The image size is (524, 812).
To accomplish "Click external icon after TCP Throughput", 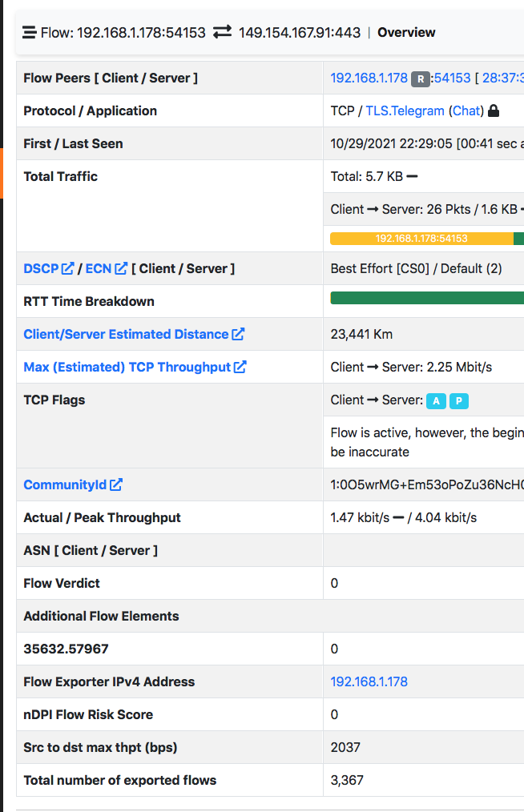I will coord(240,367).
